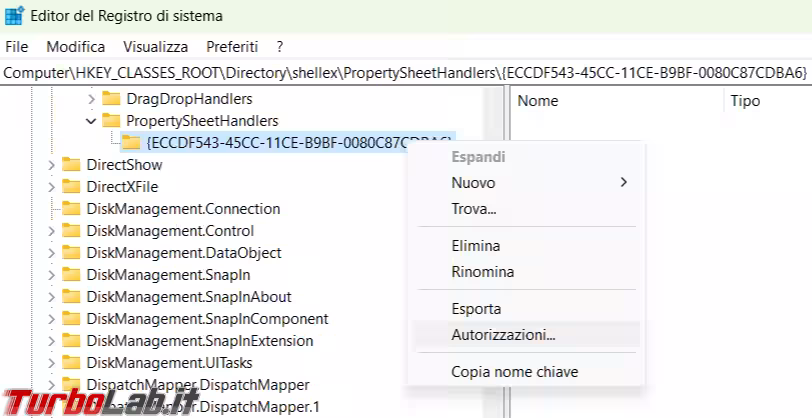The height and width of the screenshot is (418, 812).
Task: Click the {ECCDF543...} key folder icon
Action: 132,142
